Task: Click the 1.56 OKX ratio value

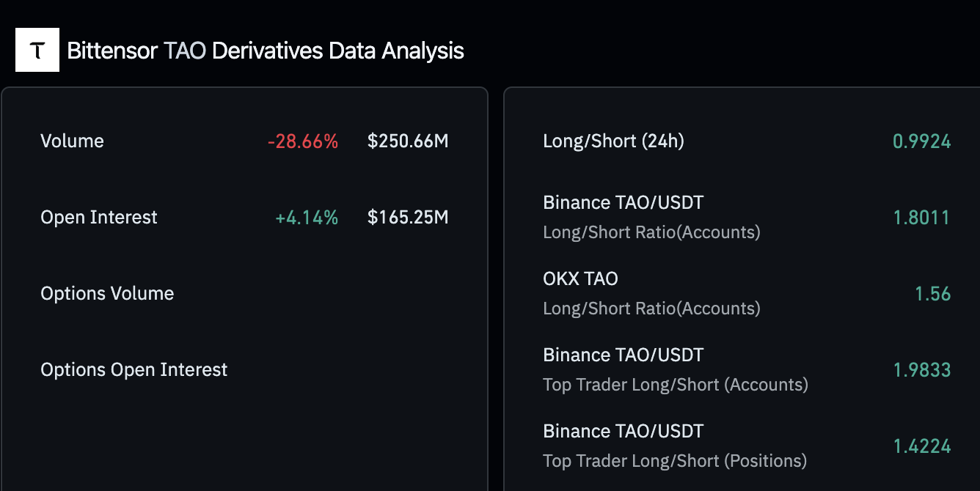Action: 932,294
